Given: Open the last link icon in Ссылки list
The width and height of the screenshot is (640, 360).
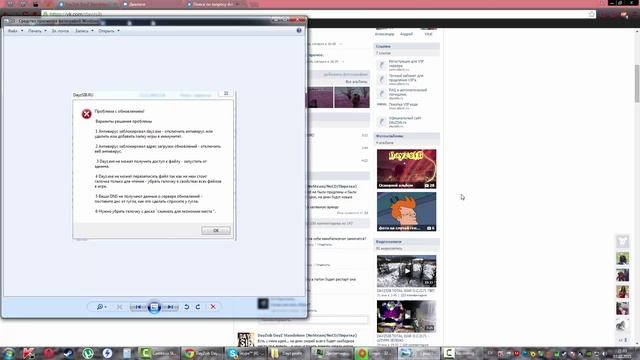Looking at the screenshot, I should point(381,122).
